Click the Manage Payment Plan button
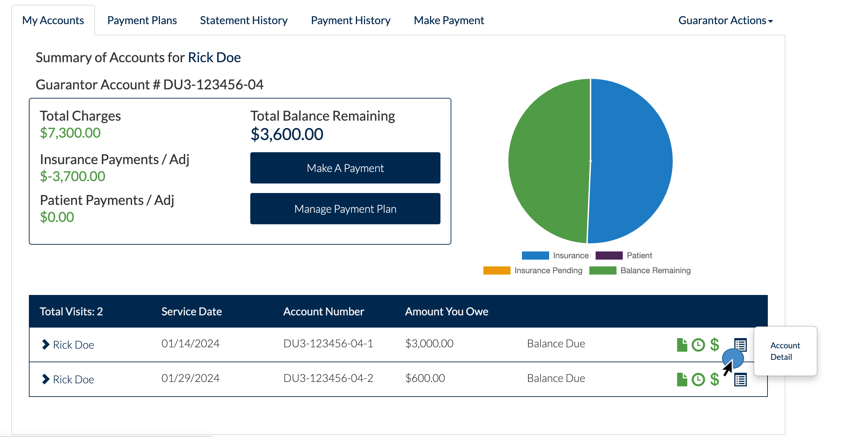 [x=345, y=209]
